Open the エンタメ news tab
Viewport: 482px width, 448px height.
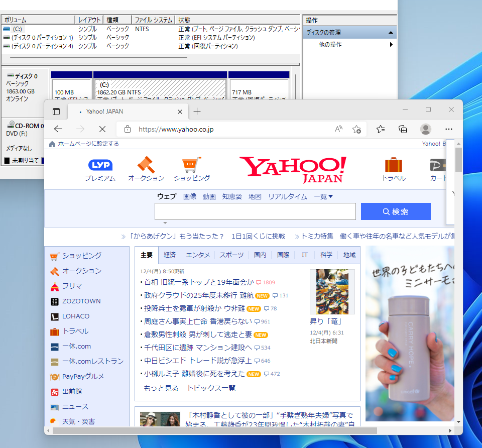198,255
